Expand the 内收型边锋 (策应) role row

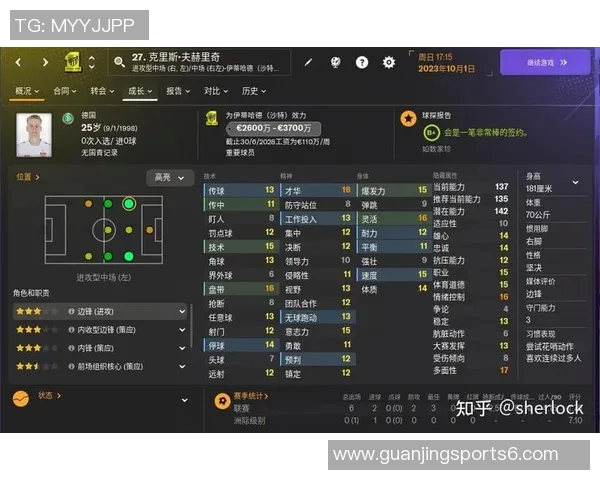[x=182, y=330]
